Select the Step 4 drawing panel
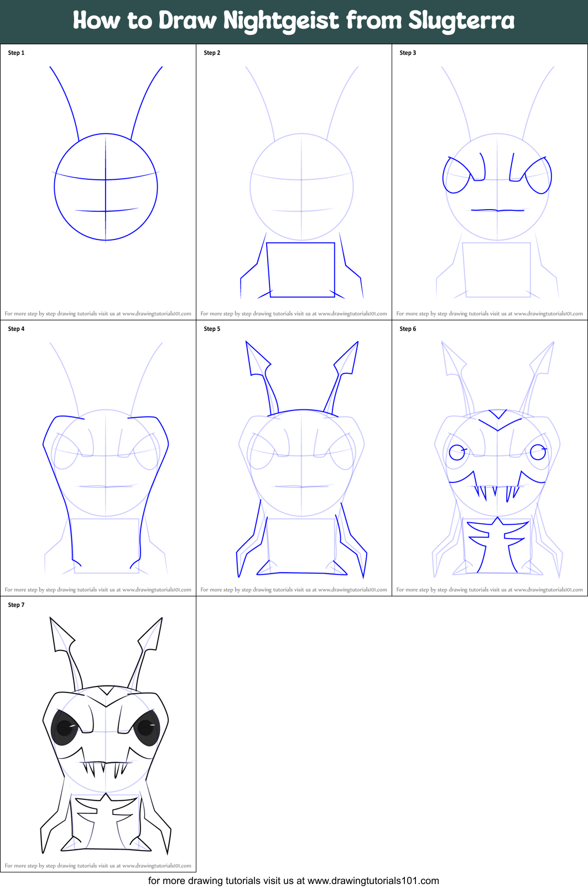Image resolution: width=588 pixels, height=889 pixels. [x=98, y=458]
